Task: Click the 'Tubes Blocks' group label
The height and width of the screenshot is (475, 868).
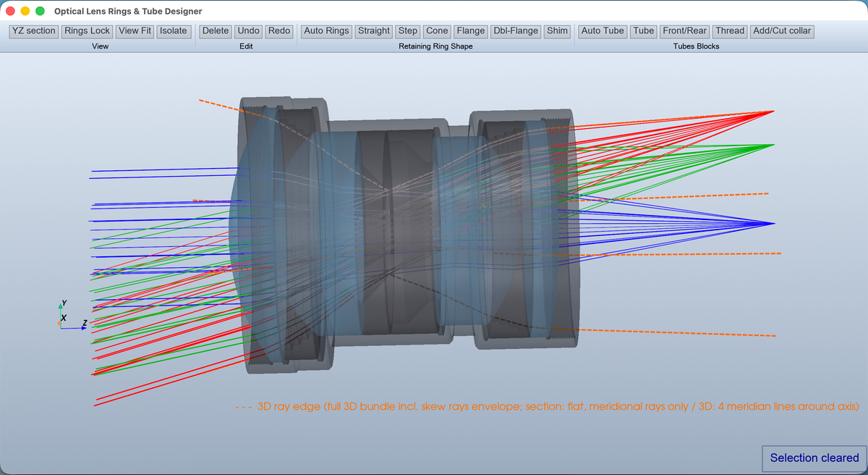Action: click(696, 46)
